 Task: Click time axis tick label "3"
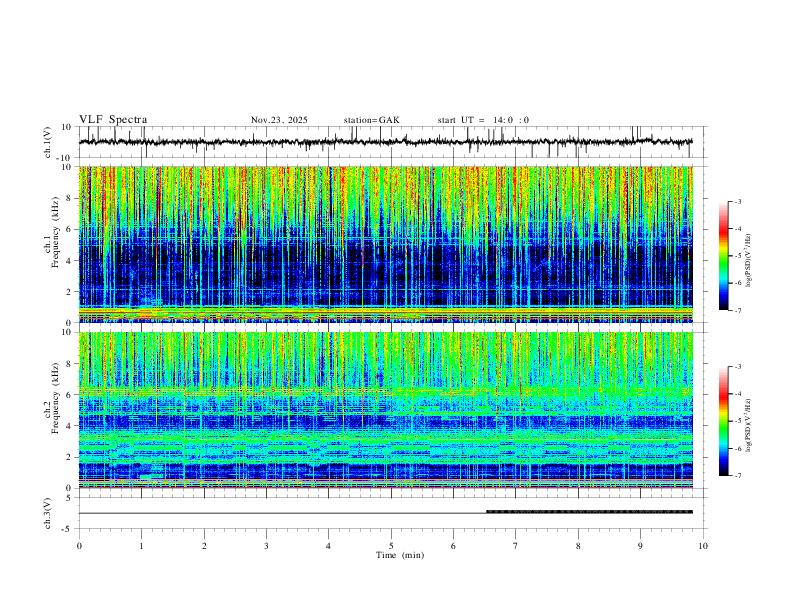266,546
